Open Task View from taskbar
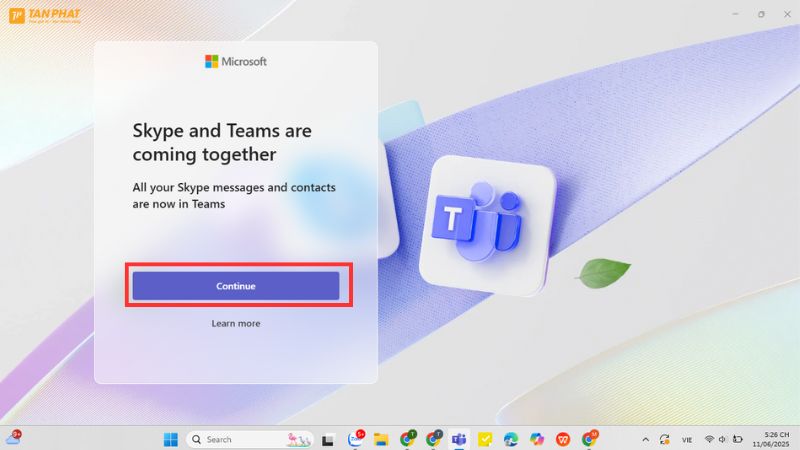The image size is (800, 450). pos(327,439)
